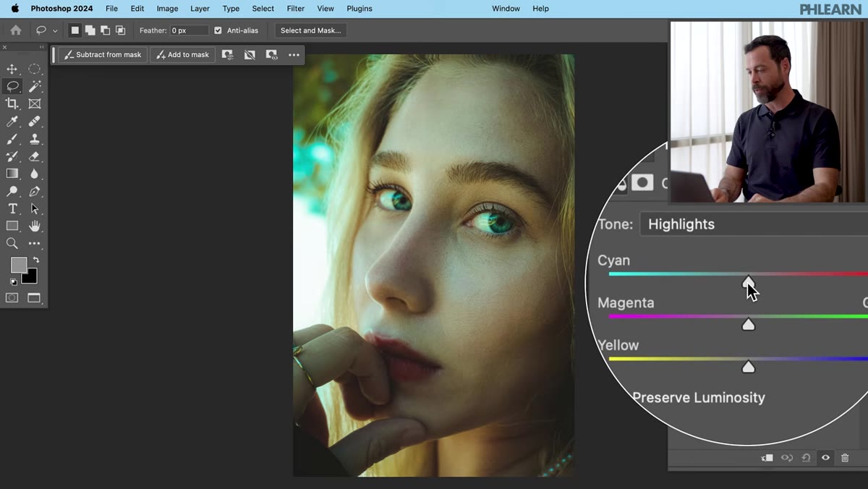Open the screen mode switcher

(34, 297)
